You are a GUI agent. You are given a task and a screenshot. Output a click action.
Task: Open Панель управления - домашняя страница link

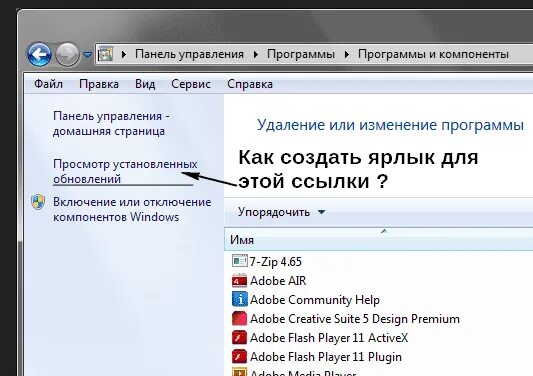(111, 123)
